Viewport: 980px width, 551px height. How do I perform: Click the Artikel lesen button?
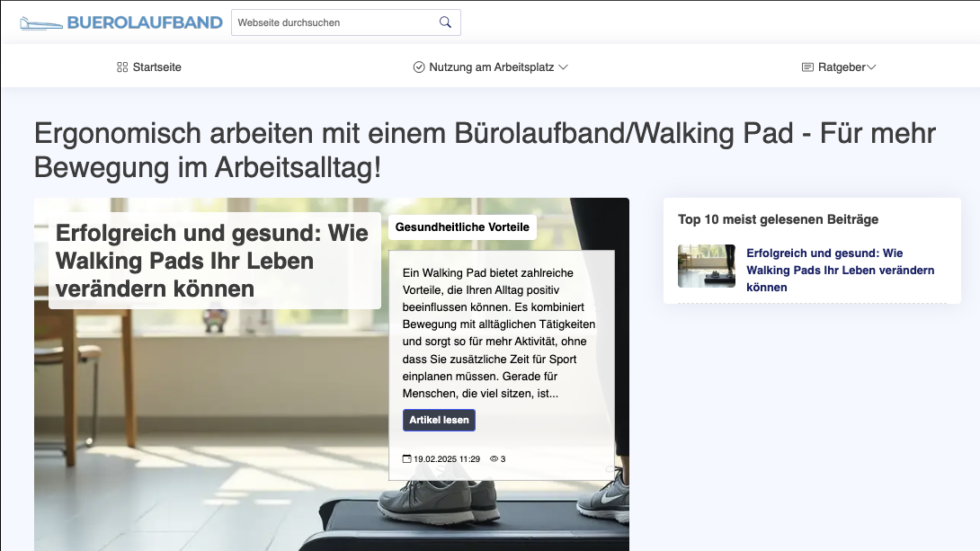tap(439, 420)
